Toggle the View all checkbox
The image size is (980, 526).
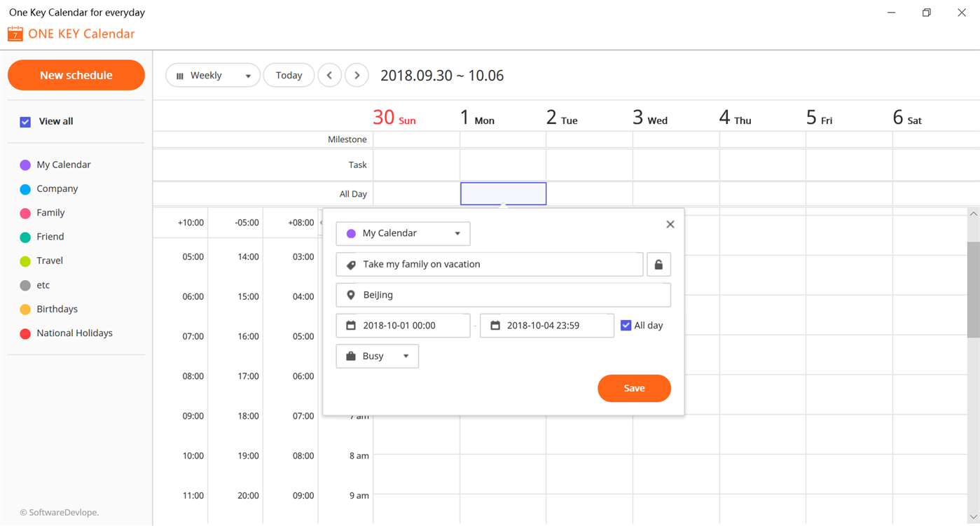[x=25, y=121]
